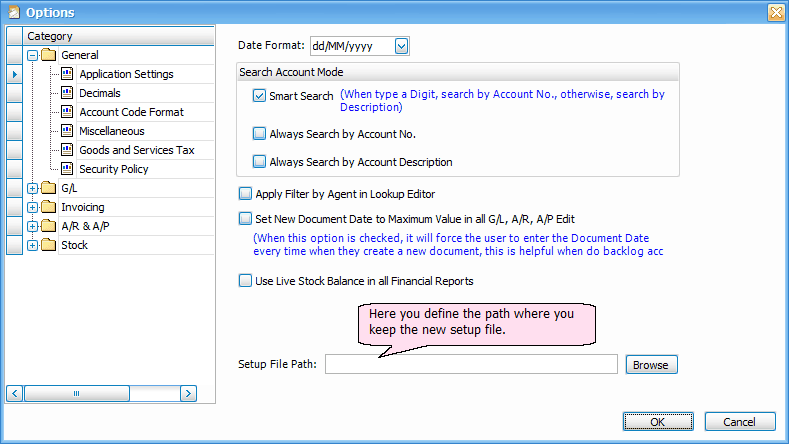Tick Apply Filter by Agent checkbox

coord(246,194)
